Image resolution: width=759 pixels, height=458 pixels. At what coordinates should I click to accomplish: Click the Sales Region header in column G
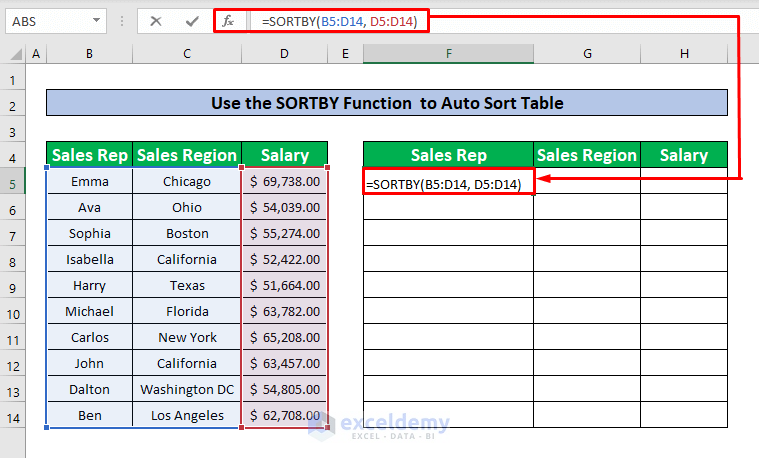click(x=586, y=155)
